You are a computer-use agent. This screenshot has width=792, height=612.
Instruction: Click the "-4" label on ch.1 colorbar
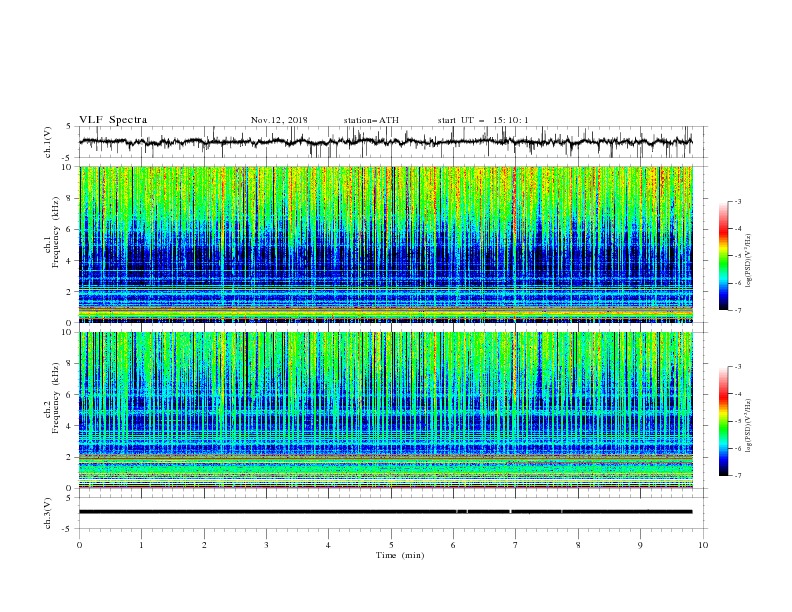tap(738, 229)
